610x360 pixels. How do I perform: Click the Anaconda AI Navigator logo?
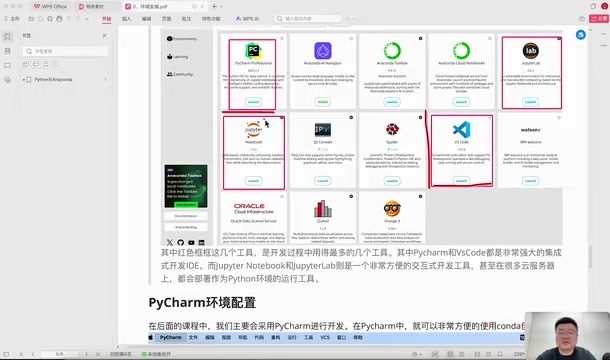(x=323, y=51)
